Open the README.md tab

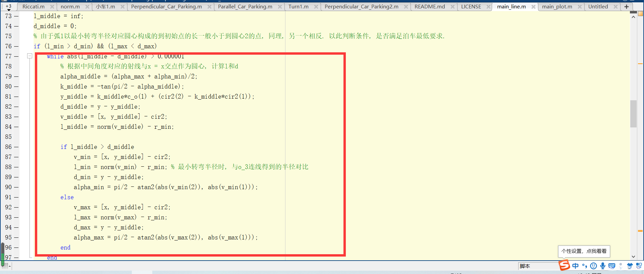point(430,7)
